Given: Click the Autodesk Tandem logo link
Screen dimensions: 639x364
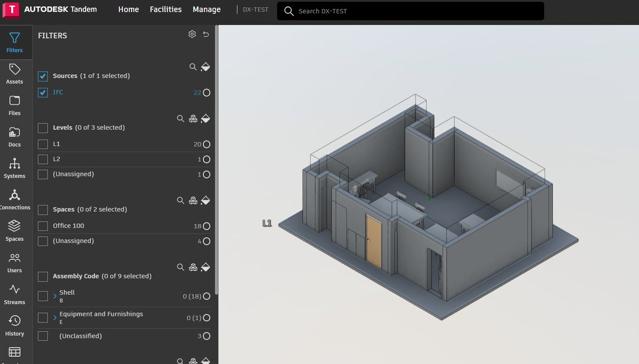Looking at the screenshot, I should (x=53, y=10).
